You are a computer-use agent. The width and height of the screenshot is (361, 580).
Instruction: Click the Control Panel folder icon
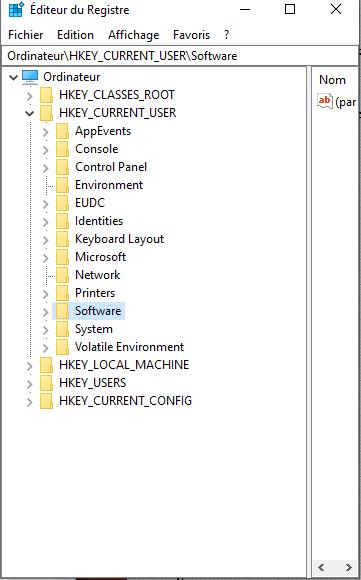[63, 167]
